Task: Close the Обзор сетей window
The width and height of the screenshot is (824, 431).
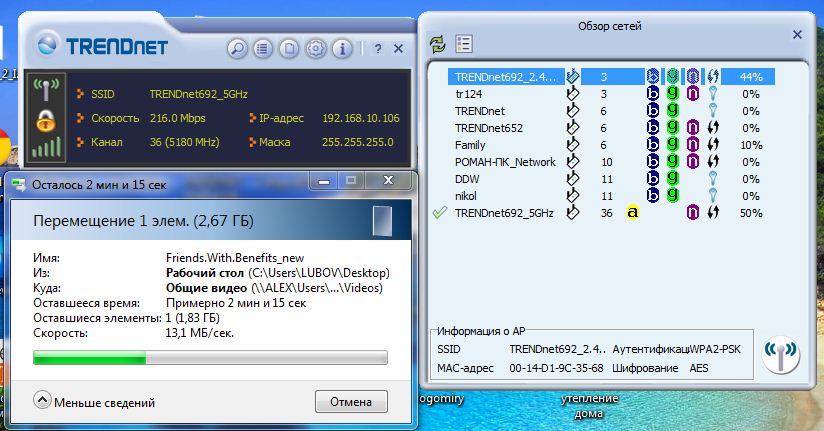Action: [x=797, y=35]
